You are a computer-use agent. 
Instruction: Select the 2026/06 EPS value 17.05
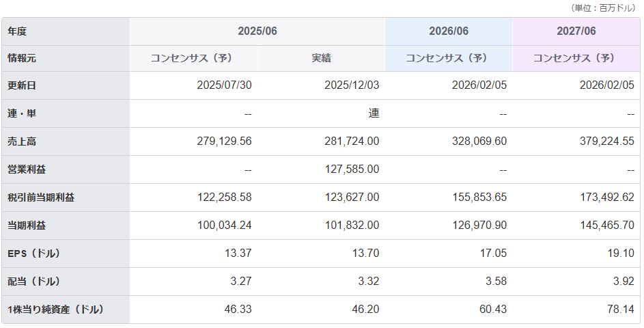tap(494, 253)
